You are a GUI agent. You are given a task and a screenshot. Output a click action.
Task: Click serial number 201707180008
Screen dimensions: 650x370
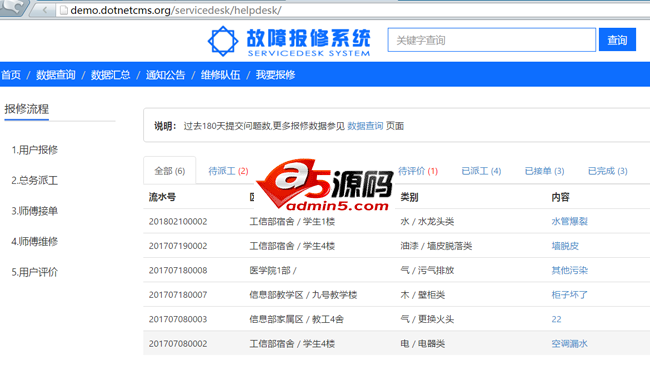pos(178,270)
